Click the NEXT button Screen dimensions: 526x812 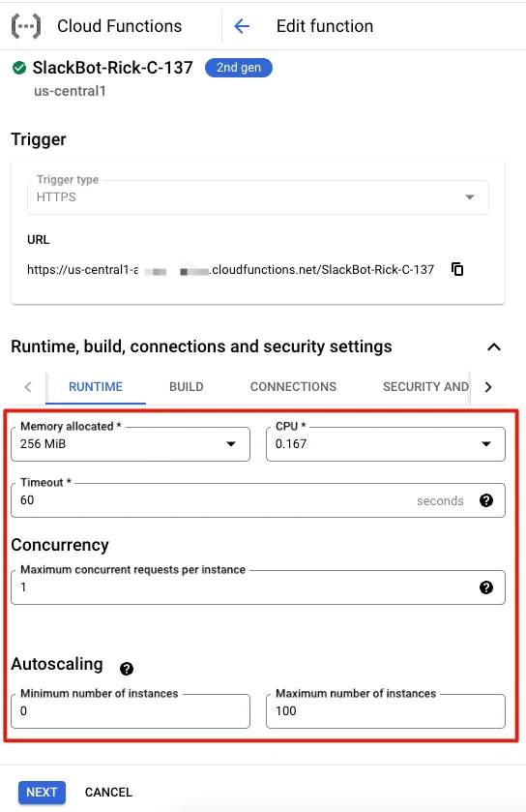(x=42, y=793)
